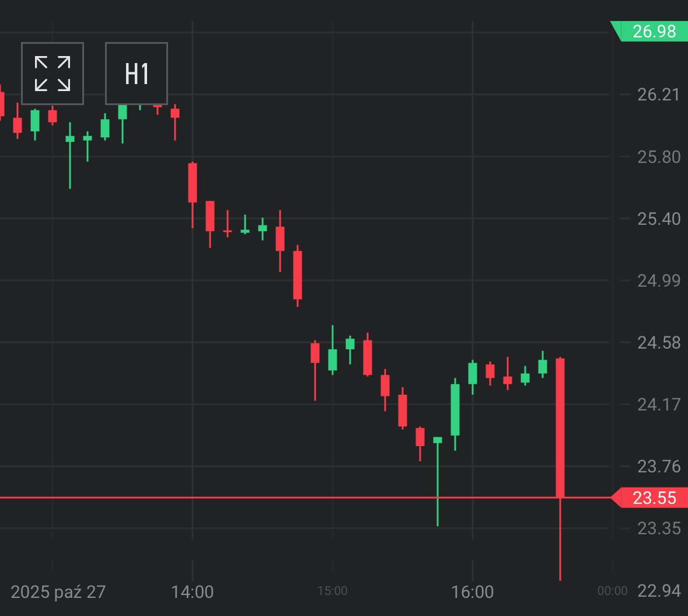Viewport: 688px width, 616px height.
Task: Click the 23.35 price axis label
Action: click(x=659, y=528)
